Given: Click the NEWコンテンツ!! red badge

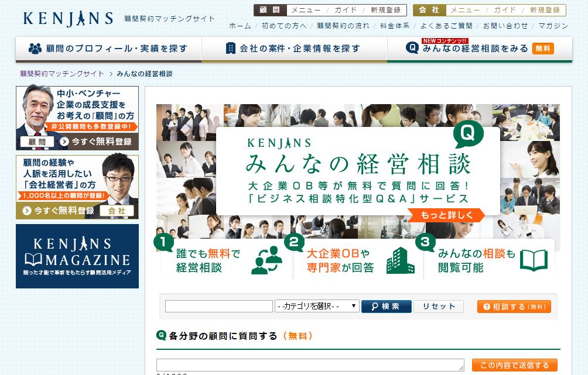Looking at the screenshot, I should click(x=445, y=40).
